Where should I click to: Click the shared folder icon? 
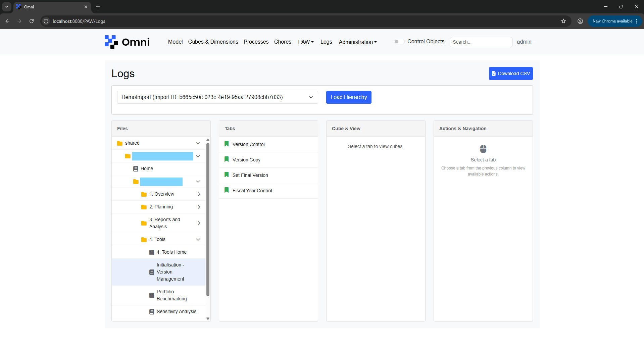tap(120, 143)
